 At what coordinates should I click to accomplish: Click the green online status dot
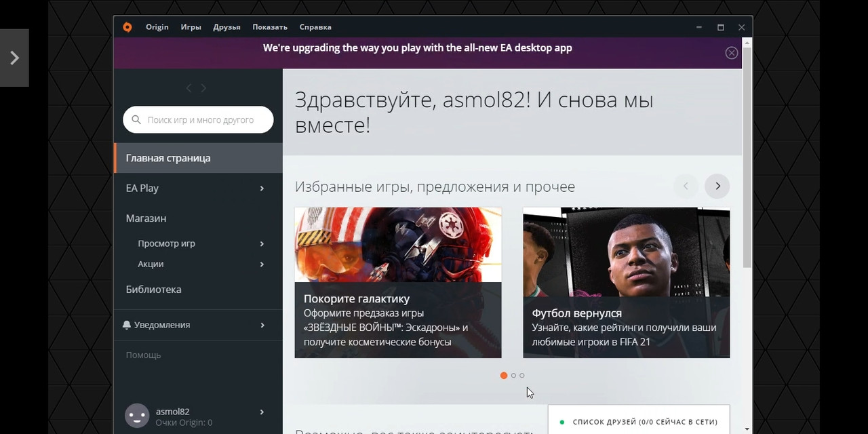click(x=562, y=422)
